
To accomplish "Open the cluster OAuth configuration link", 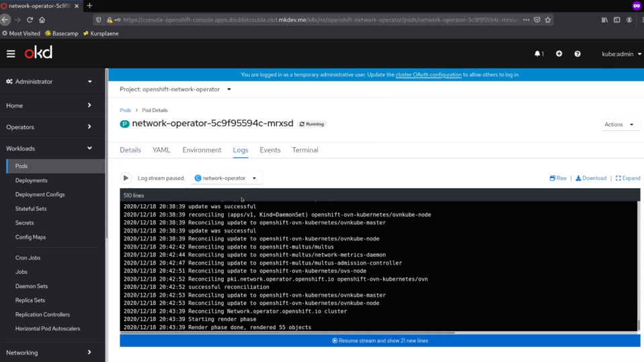I will [428, 75].
